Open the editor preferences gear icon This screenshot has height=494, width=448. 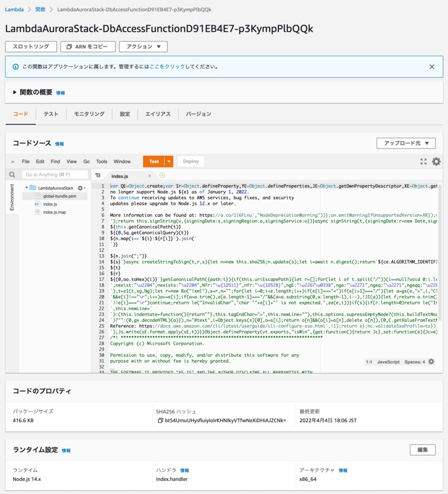point(436,162)
